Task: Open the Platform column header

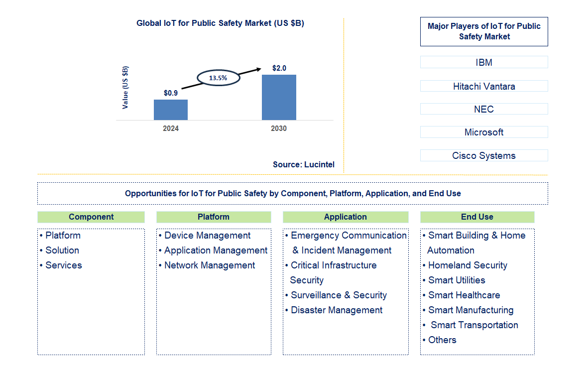Action: coord(214,217)
